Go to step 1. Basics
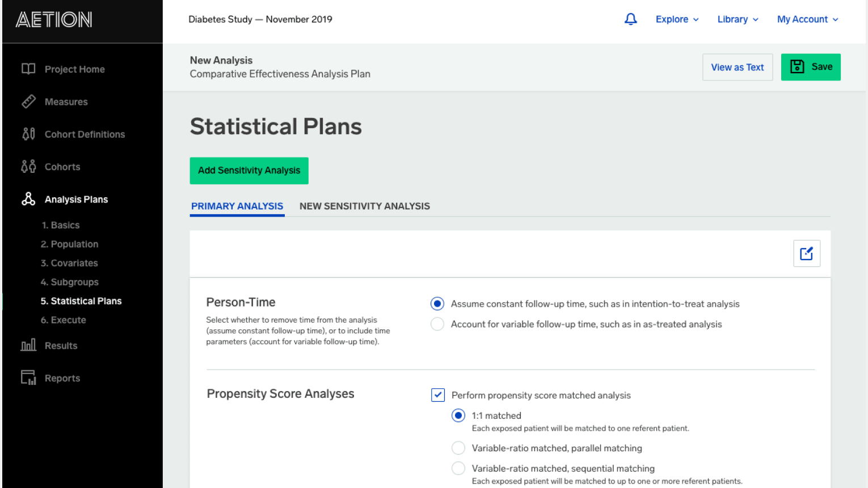 [60, 225]
